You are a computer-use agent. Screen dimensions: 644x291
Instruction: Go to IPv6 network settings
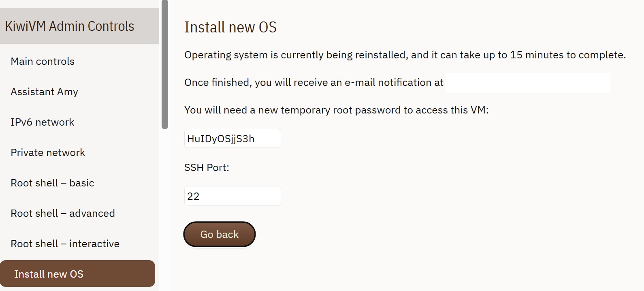43,122
